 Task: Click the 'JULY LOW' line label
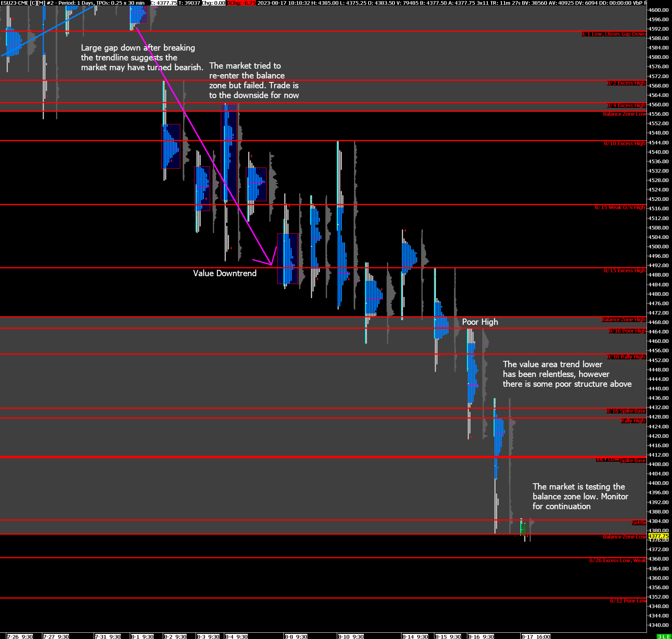click(607, 460)
